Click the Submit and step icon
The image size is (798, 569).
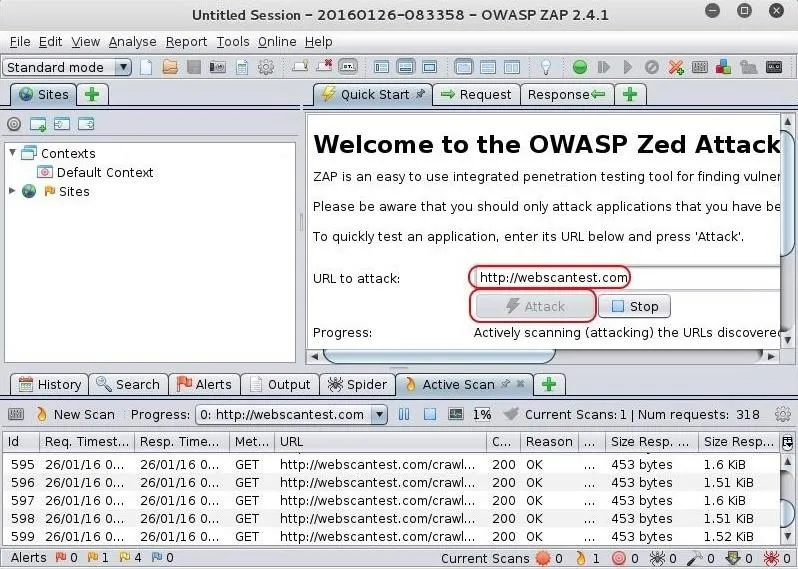604,67
